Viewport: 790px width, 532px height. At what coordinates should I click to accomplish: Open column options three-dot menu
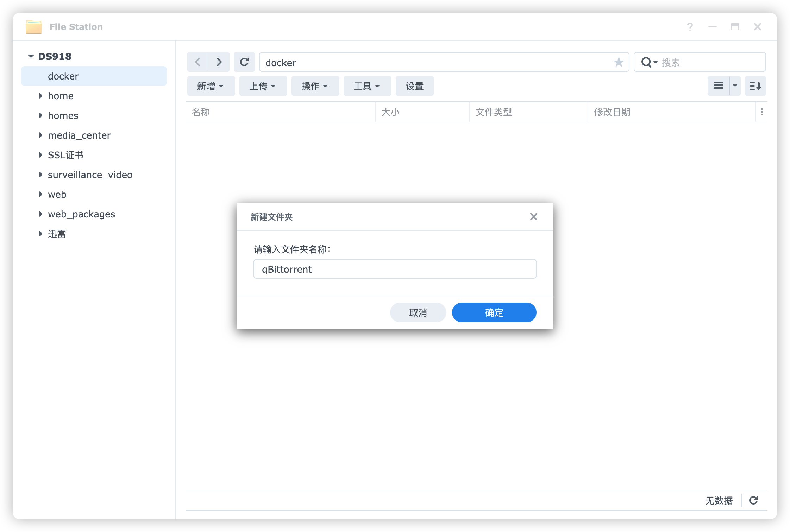(x=762, y=112)
